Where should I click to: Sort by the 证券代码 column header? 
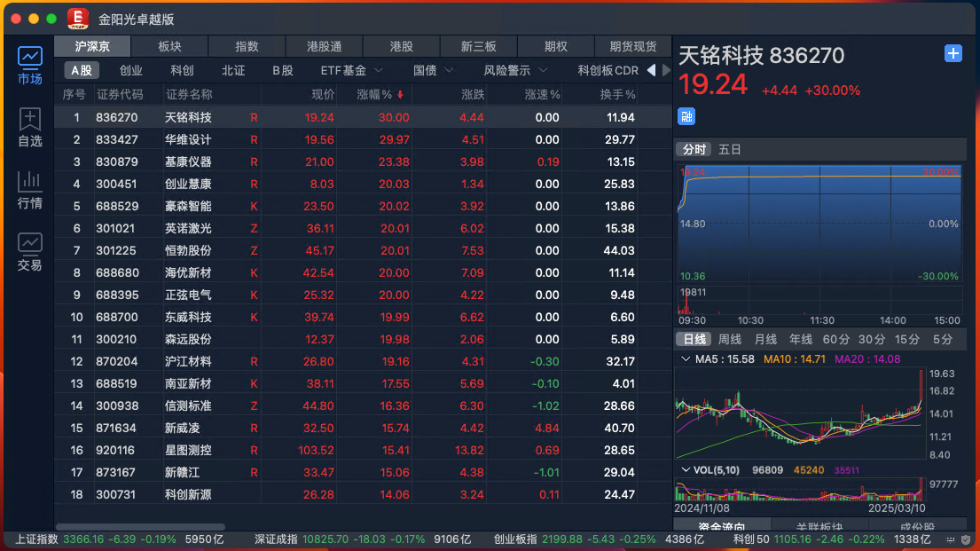tap(120, 94)
